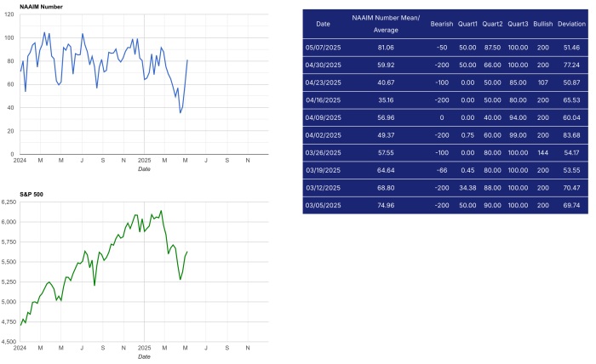The width and height of the screenshot is (596, 364).
Task: Select the 04/09/2025 date cell
Action: pyautogui.click(x=323, y=117)
